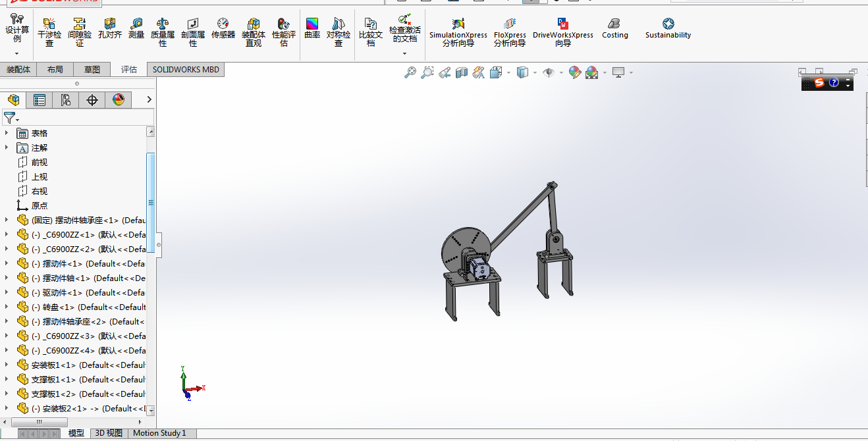Click the Dynamic Annotation Views icon
Image resolution: width=868 pixels, height=441 pixels.
pos(479,72)
